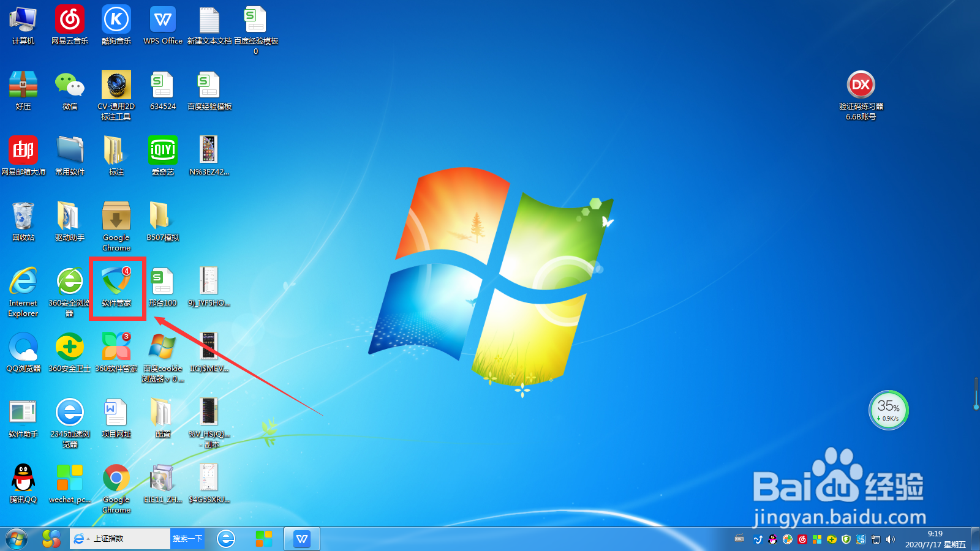Launch 网易云音乐 from the desktop
Image resolution: width=980 pixels, height=551 pixels.
[x=70, y=26]
